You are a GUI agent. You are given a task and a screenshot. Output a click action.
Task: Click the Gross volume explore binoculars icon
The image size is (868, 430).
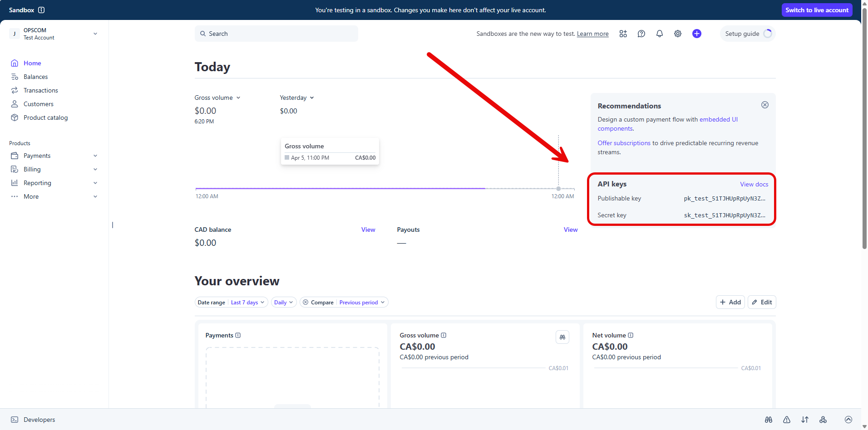(x=562, y=337)
